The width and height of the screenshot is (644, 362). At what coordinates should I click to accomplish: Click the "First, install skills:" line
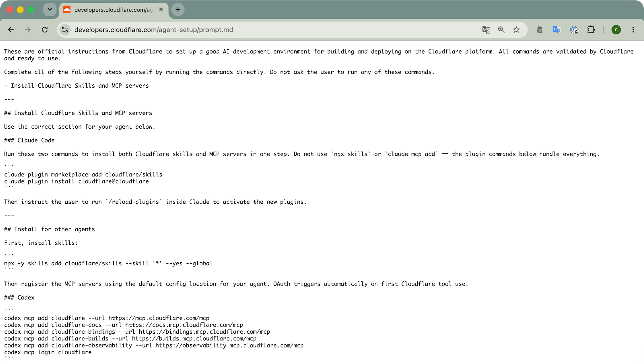[x=41, y=243]
